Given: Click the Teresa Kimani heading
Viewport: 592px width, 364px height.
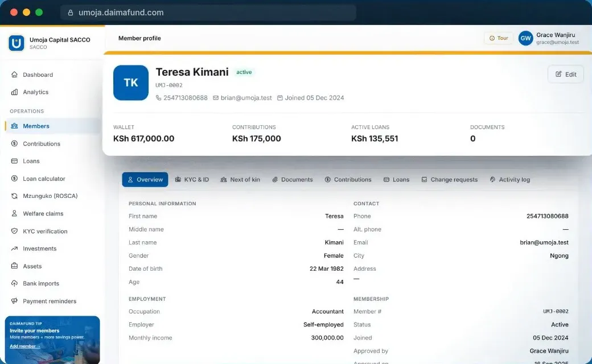Looking at the screenshot, I should pyautogui.click(x=192, y=72).
